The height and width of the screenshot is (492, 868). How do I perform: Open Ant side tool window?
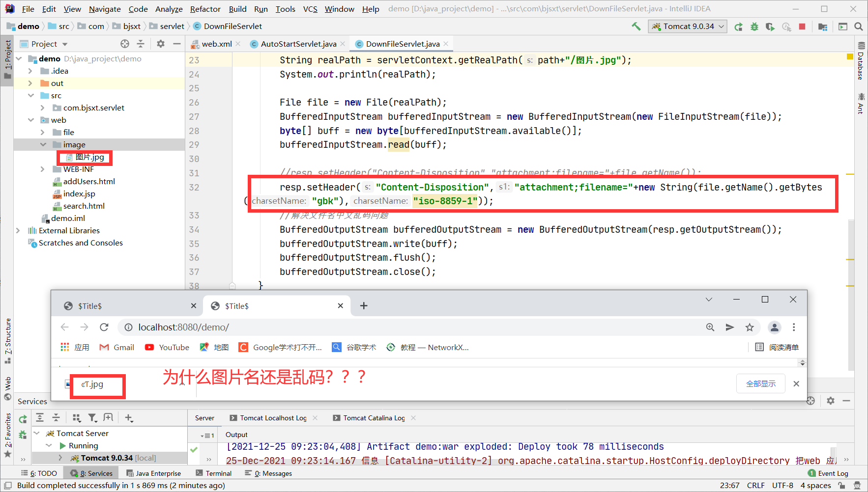click(x=861, y=103)
